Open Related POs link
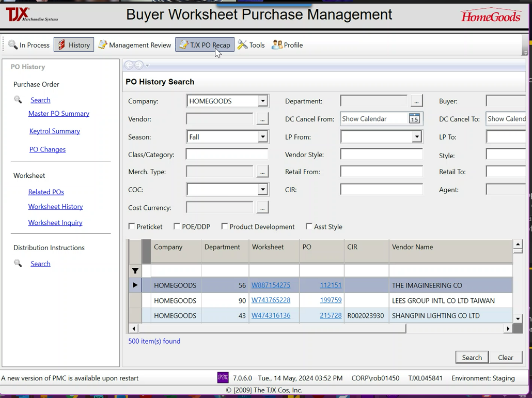532x398 pixels. [46, 192]
